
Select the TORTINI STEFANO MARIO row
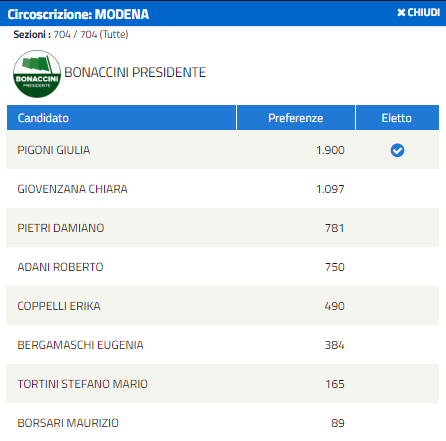(x=223, y=384)
